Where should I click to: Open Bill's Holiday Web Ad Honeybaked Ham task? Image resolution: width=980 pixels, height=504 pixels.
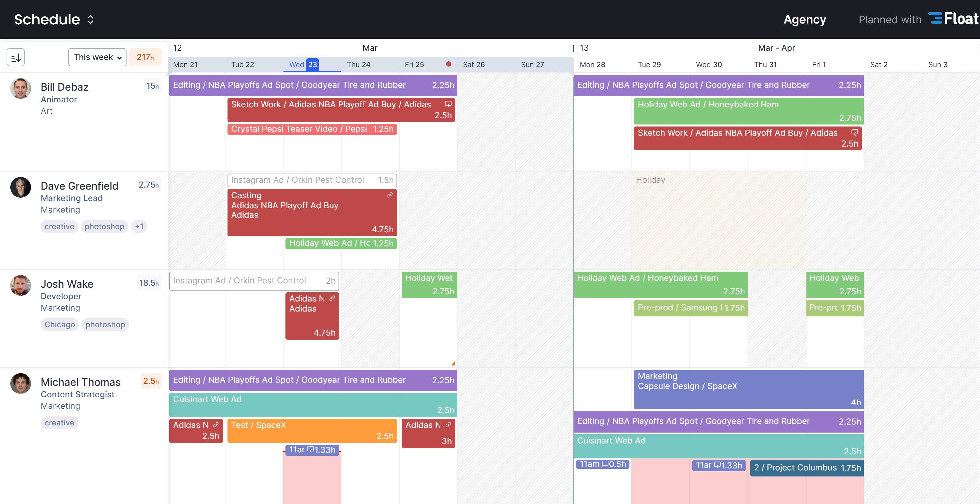pyautogui.click(x=748, y=111)
